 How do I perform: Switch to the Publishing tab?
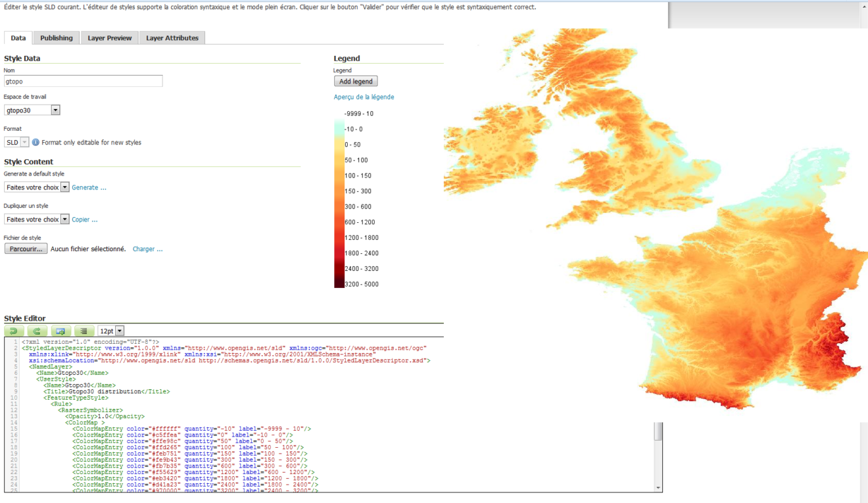click(x=56, y=37)
